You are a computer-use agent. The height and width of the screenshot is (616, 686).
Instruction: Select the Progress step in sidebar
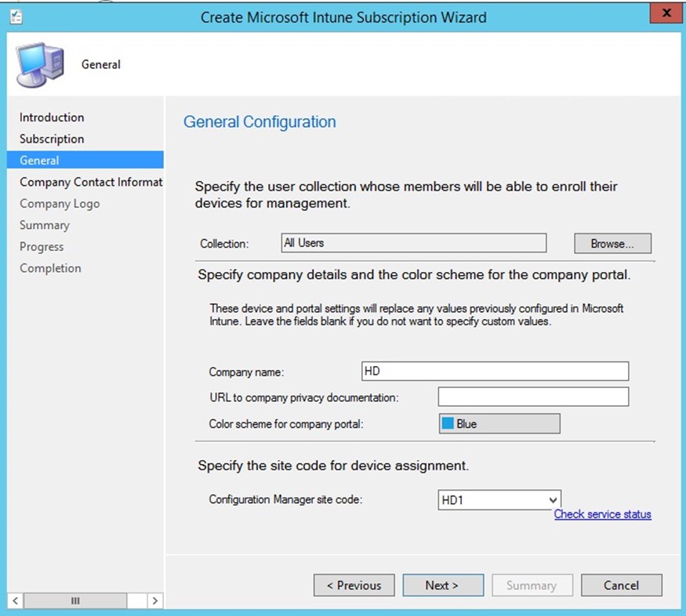[42, 247]
